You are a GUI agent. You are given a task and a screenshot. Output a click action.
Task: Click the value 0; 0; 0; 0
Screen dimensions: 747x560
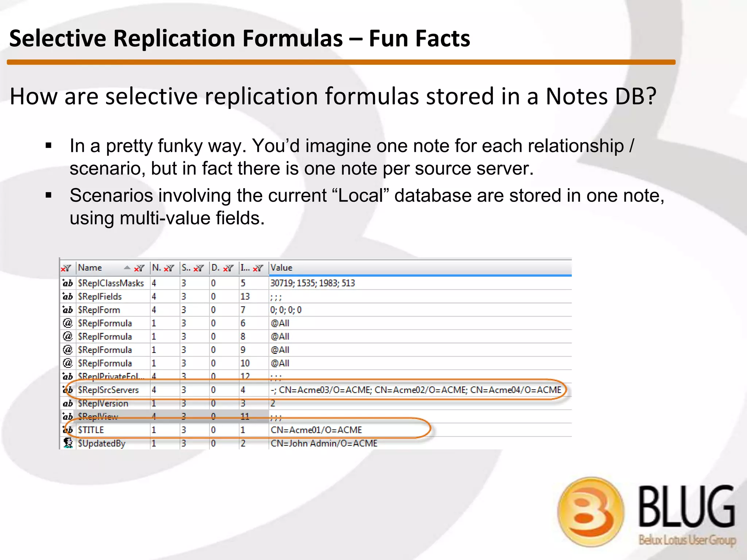tap(286, 310)
